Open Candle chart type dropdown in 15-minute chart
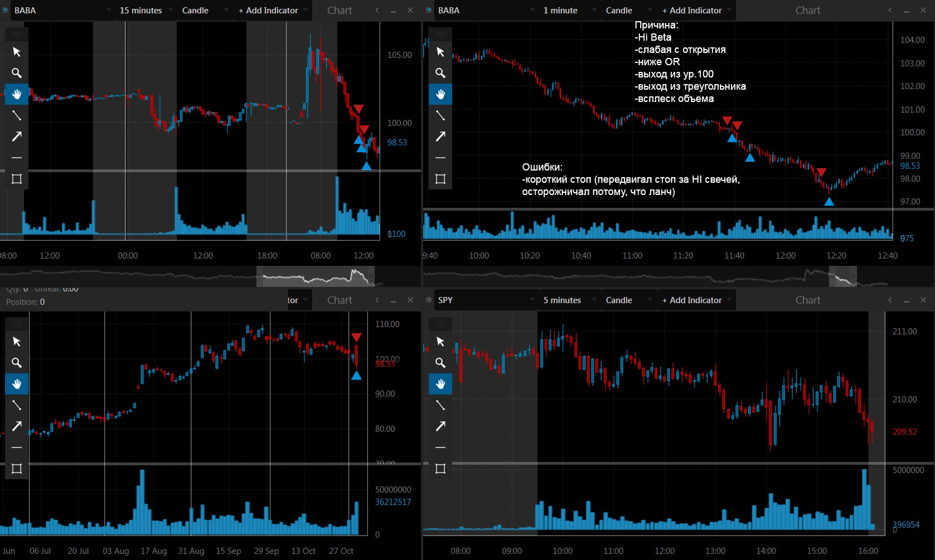Image resolution: width=935 pixels, height=560 pixels. pos(205,11)
